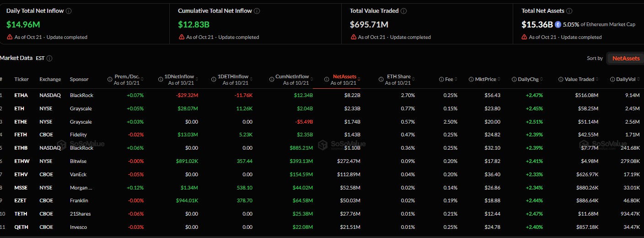The image size is (644, 238).
Task: Open the QETH ticker row
Action: point(322,227)
